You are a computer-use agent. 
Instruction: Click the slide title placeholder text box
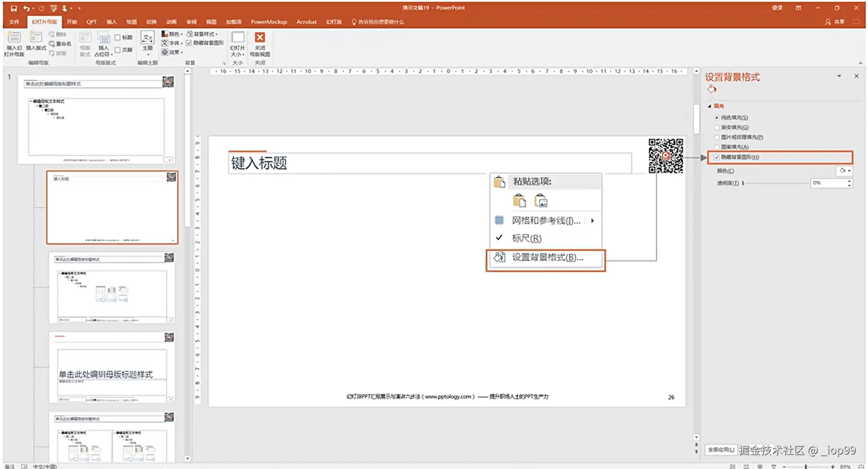click(430, 163)
